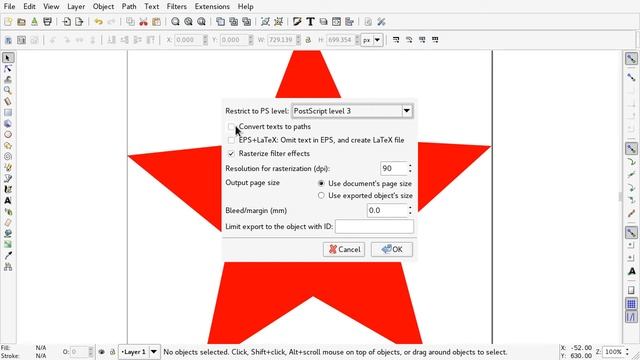Increase the Bleed/margin value
The width and height of the screenshot is (640, 360).
(x=410, y=207)
